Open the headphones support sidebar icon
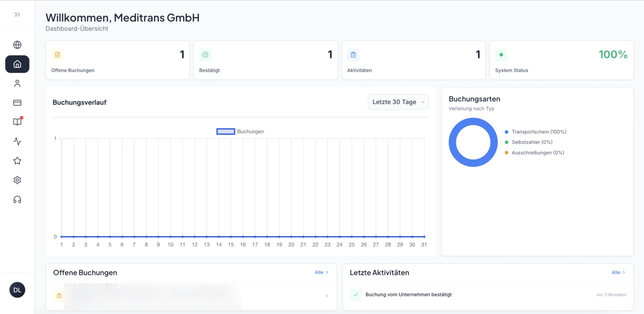The image size is (644, 314). click(x=17, y=200)
